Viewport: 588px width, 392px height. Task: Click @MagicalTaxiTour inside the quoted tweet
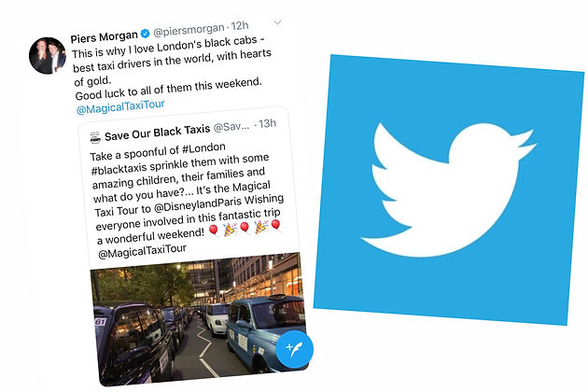click(142, 251)
